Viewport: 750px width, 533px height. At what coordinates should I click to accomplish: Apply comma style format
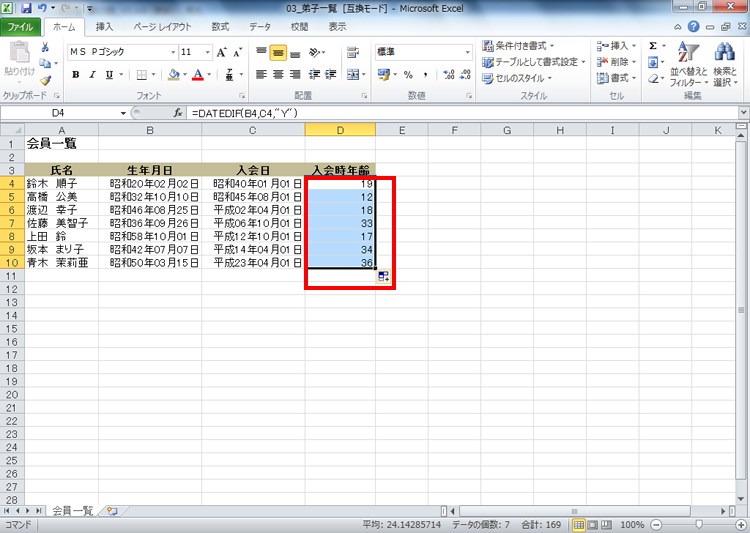click(x=425, y=75)
